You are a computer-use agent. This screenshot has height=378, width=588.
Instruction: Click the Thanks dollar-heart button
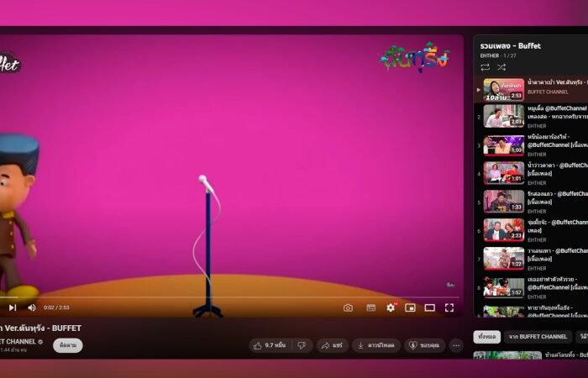click(x=424, y=345)
